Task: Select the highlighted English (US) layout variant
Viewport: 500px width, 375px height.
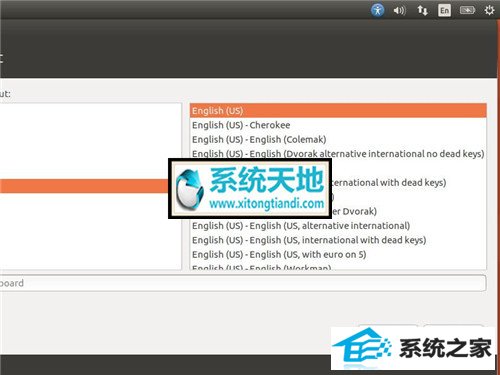Action: tap(338, 111)
